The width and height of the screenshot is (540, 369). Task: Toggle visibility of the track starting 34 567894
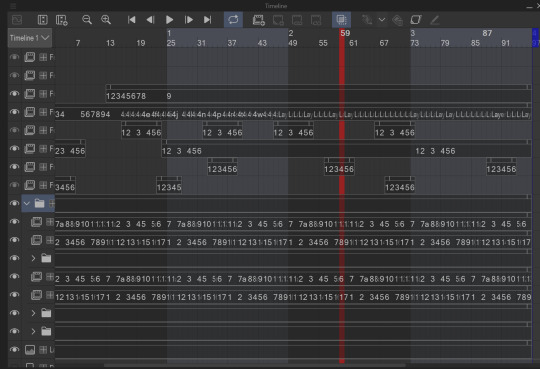click(14, 112)
